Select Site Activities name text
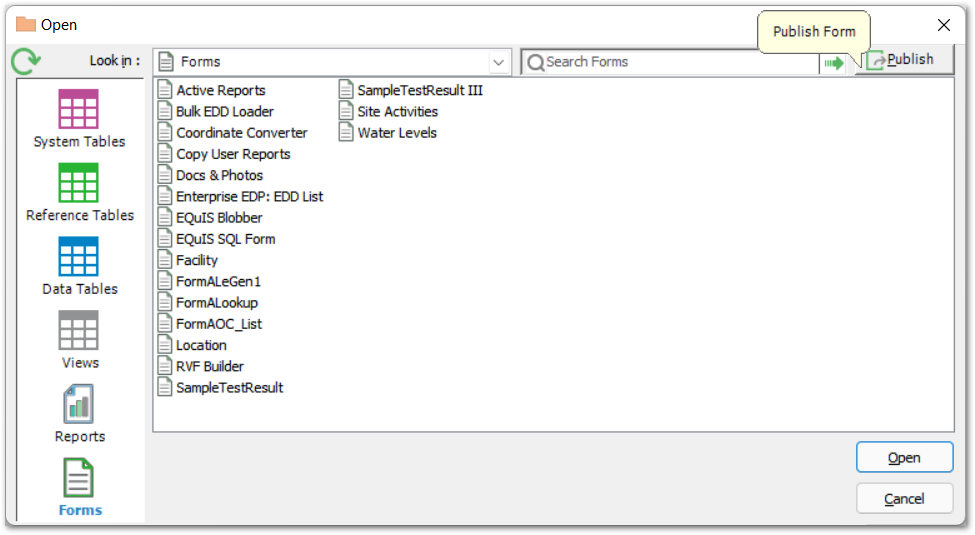This screenshot has height=535, width=975. 397,111
